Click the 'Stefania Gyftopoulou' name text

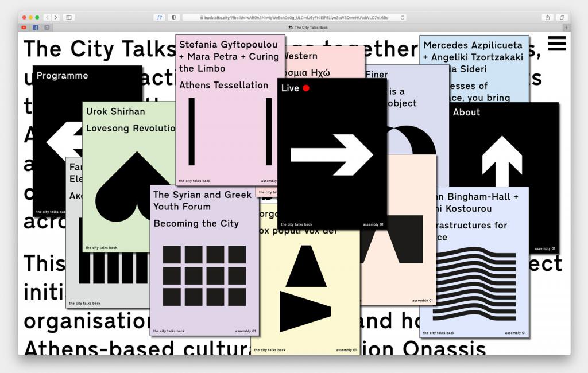pyautogui.click(x=229, y=45)
